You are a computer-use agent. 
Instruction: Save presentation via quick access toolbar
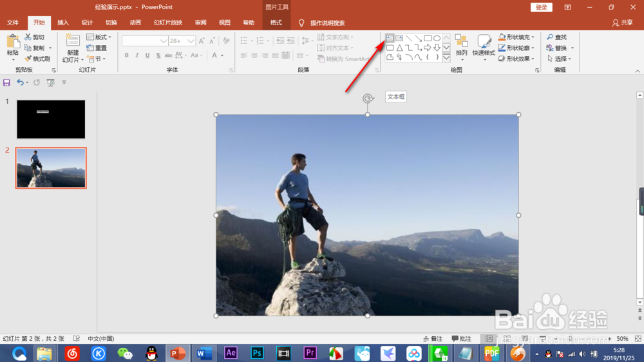(6, 82)
